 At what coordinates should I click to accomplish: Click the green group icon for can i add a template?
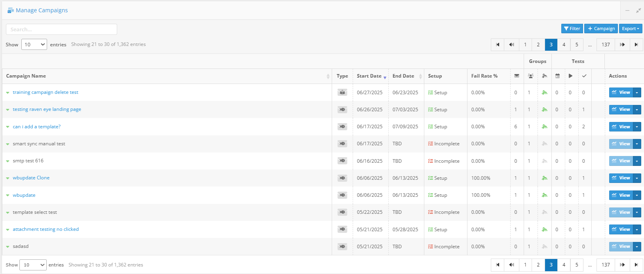coord(545,127)
